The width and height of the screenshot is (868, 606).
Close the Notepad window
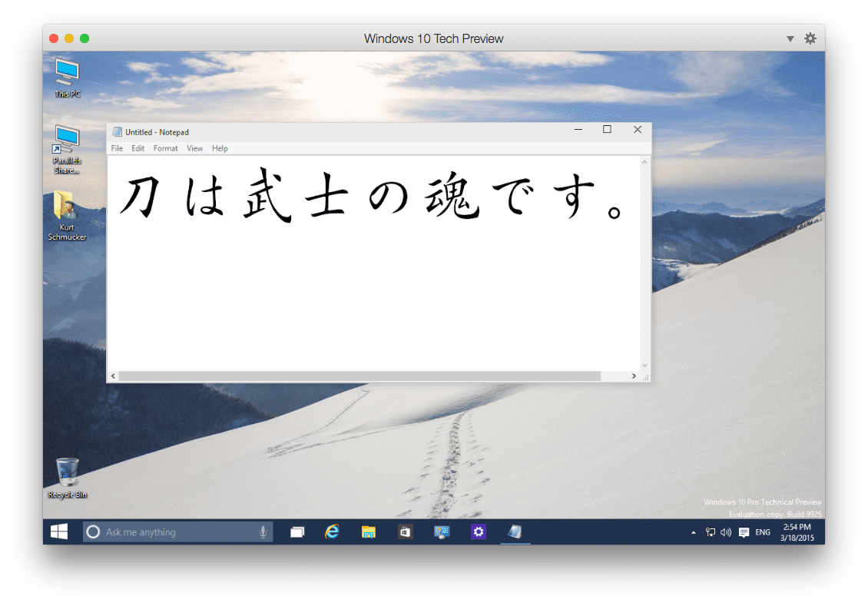[638, 130]
